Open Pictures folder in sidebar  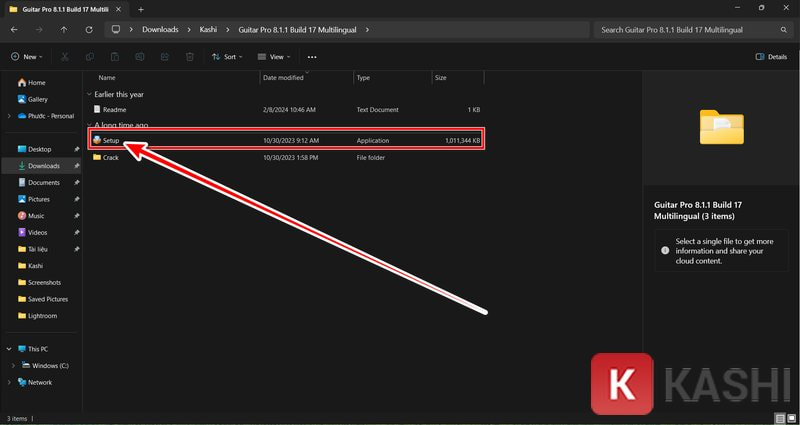[39, 199]
